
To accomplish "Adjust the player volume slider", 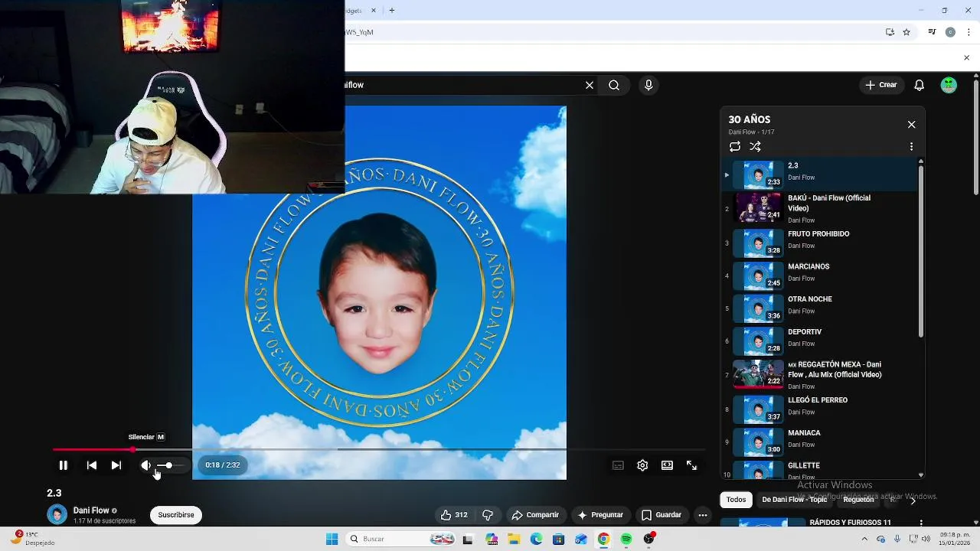I will [172, 465].
